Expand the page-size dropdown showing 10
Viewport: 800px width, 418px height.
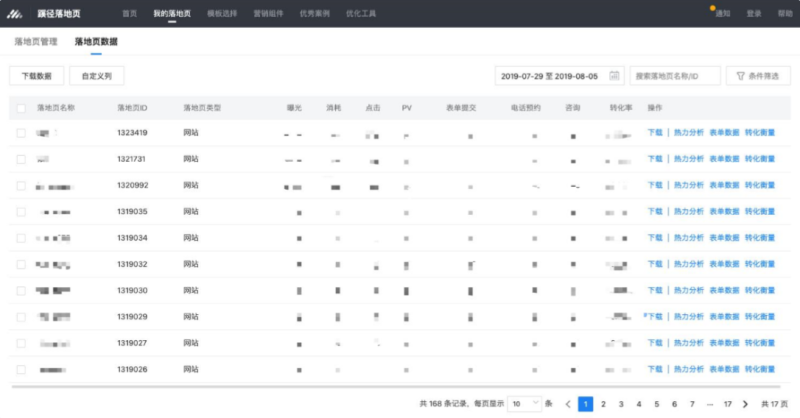click(x=524, y=404)
